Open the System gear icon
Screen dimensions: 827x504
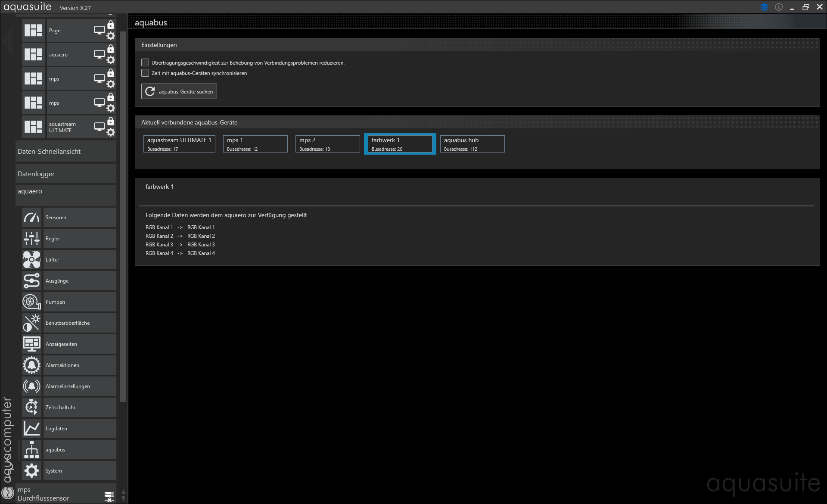(x=31, y=471)
